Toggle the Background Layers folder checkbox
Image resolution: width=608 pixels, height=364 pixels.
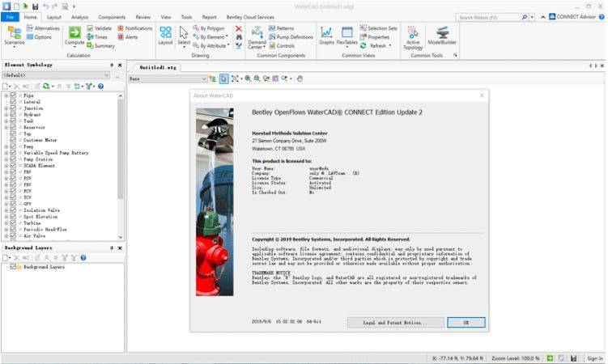(13, 267)
